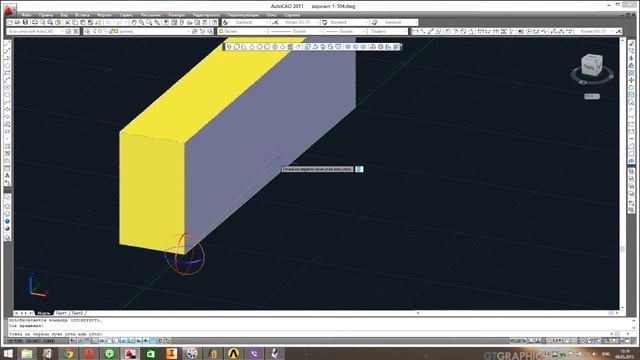This screenshot has width=640, height=360.
Task: Open the dimension style Копия ISO-25 dropdown
Action: click(299, 22)
